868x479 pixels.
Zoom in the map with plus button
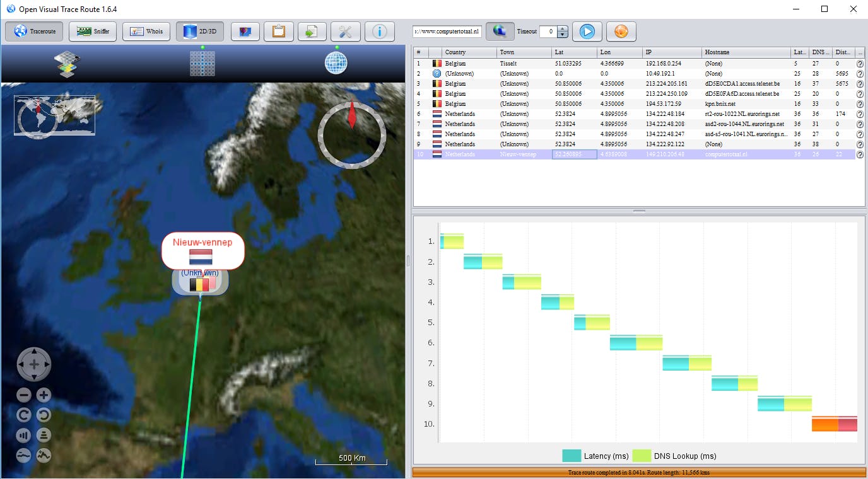(44, 395)
